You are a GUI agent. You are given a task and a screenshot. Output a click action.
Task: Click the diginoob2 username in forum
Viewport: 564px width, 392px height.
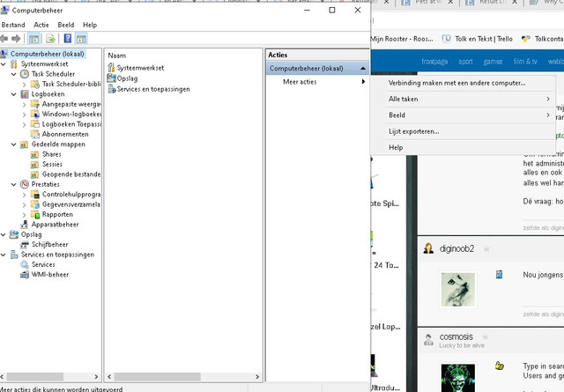[x=456, y=248]
